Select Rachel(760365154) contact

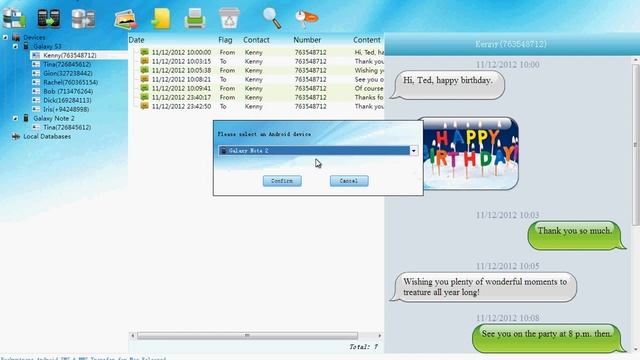pyautogui.click(x=71, y=82)
